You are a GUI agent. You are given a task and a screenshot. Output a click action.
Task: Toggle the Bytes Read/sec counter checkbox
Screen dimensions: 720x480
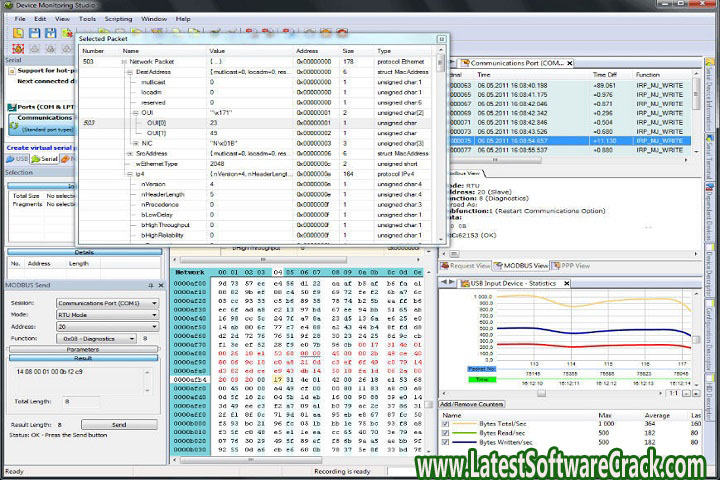(447, 433)
